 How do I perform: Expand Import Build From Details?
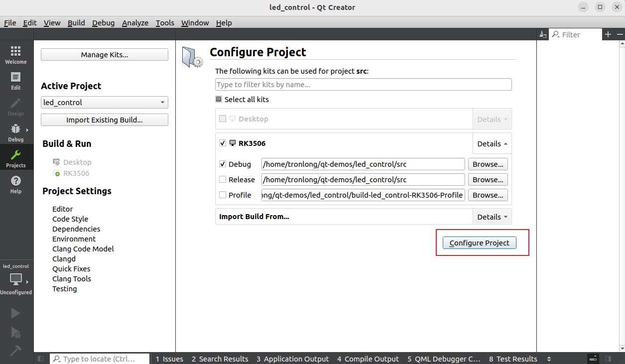coord(492,217)
